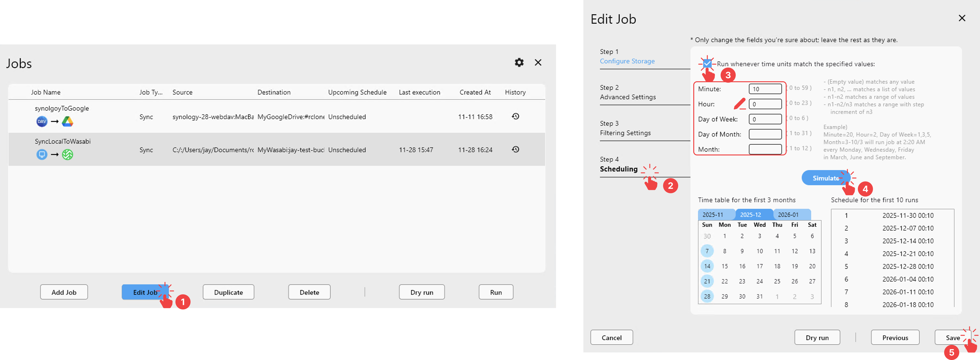The width and height of the screenshot is (980, 360).
Task: Close the Edit Job dialog
Action: (962, 18)
